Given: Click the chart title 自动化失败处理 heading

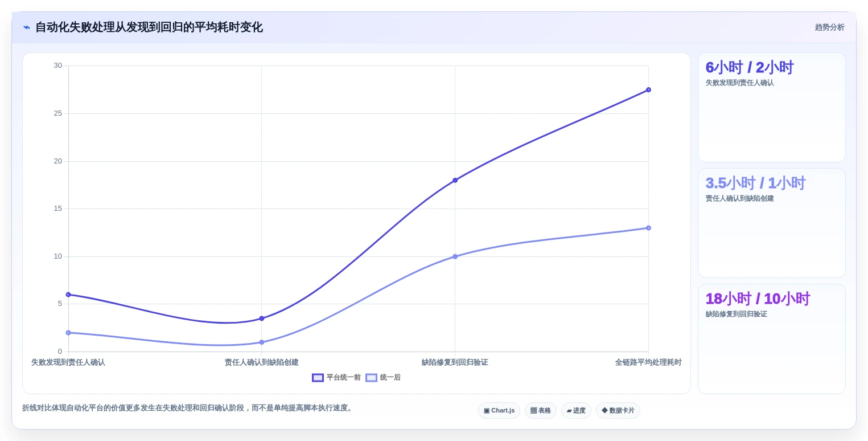Looking at the screenshot, I should [149, 27].
